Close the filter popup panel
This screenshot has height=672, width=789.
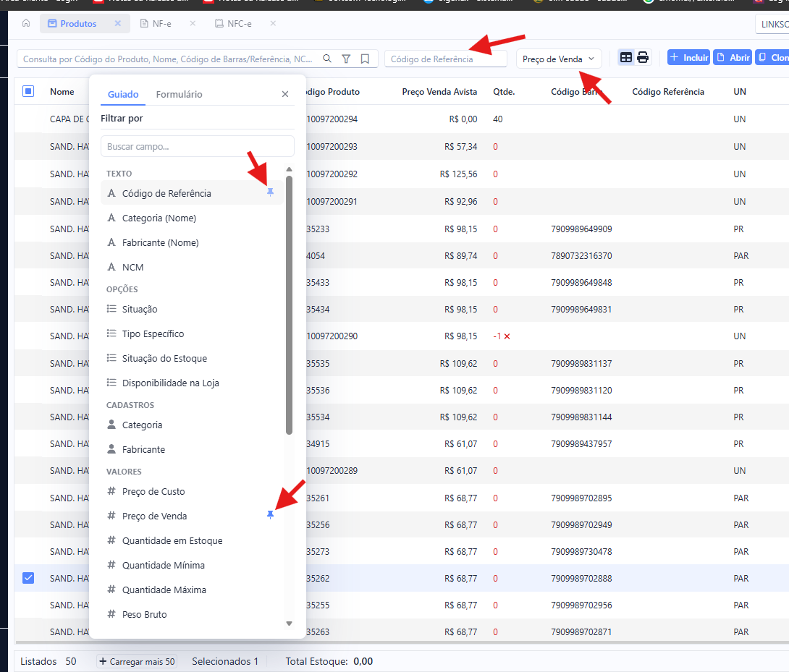click(285, 94)
